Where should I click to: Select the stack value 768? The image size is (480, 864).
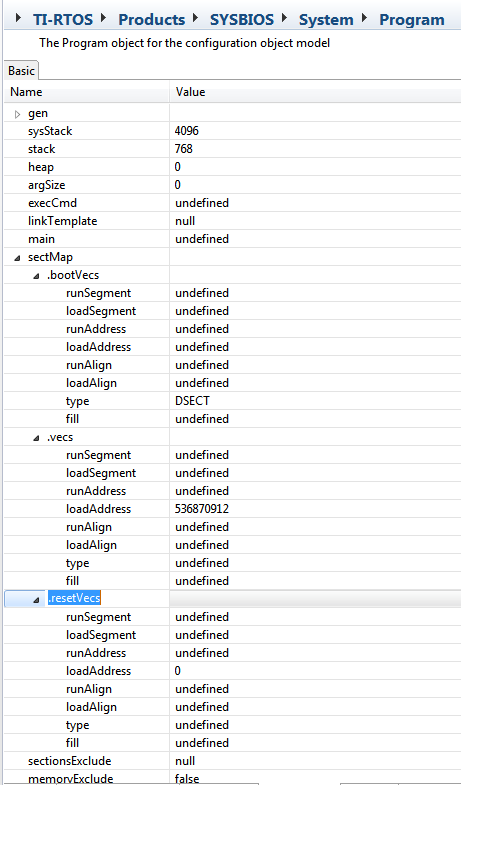pos(184,149)
